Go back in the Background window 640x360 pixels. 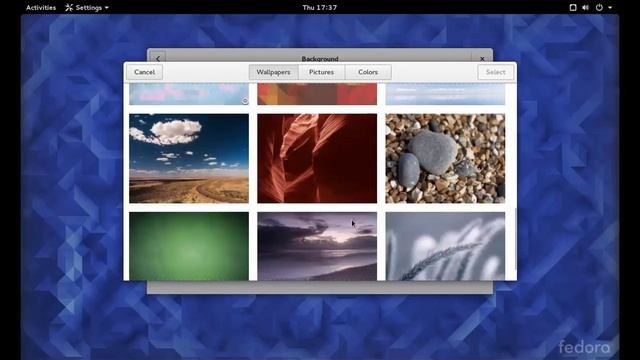(158, 58)
